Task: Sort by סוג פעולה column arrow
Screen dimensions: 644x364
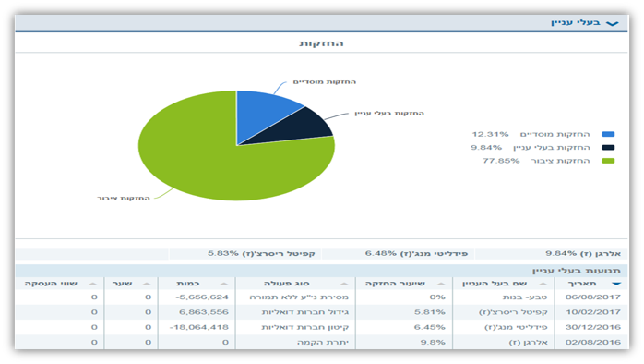Action: pos(344,284)
